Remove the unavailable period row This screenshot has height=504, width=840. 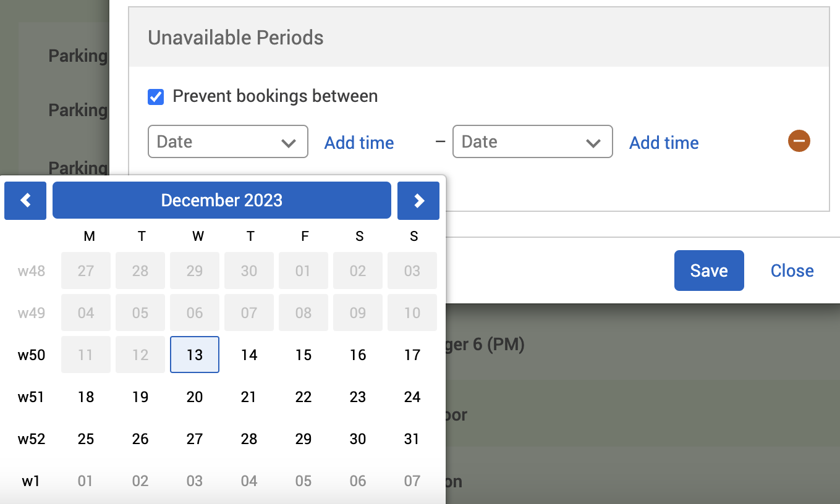pyautogui.click(x=799, y=141)
